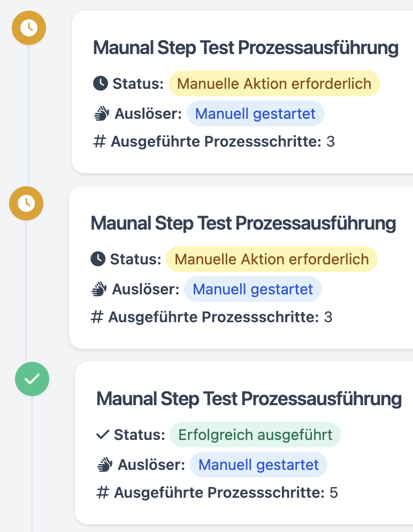This screenshot has width=413, height=532.
Task: Click the Auslöser hand icon in the middle card
Action: click(x=99, y=290)
